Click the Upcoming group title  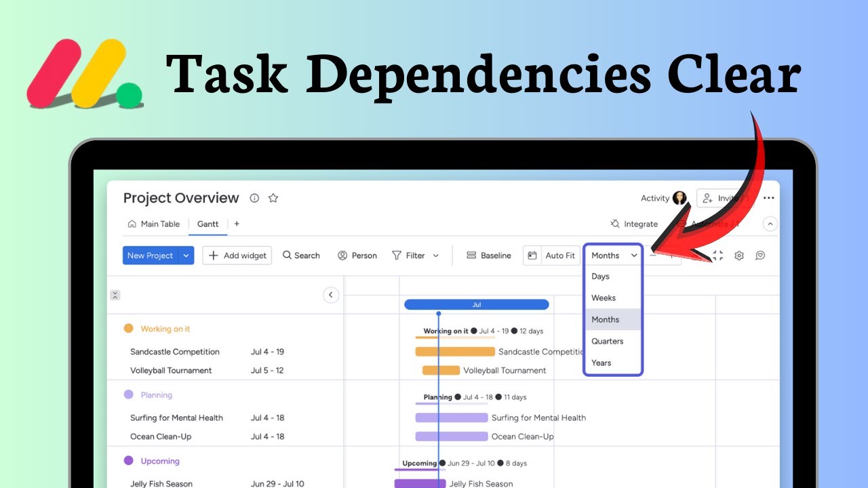pos(160,461)
